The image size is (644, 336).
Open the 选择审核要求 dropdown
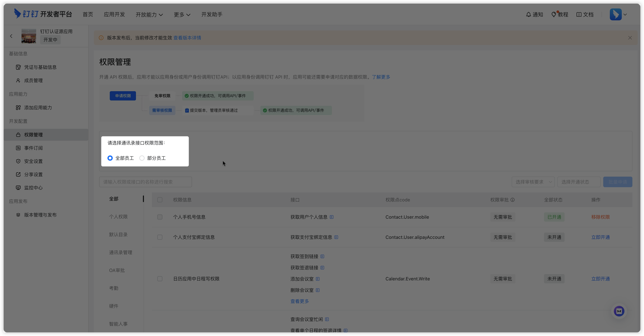(533, 182)
